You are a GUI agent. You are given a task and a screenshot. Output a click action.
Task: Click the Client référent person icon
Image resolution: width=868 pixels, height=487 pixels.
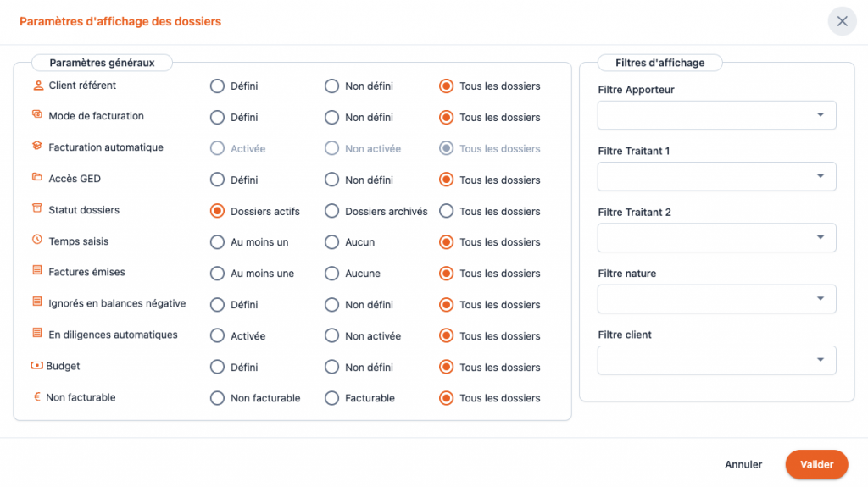(37, 86)
